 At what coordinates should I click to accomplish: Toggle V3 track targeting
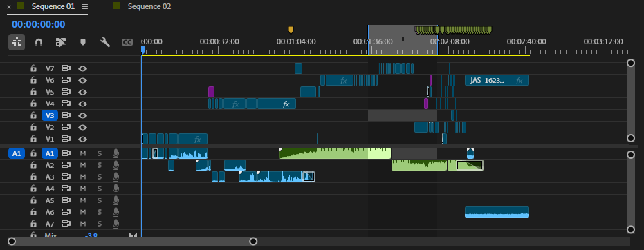pyautogui.click(x=50, y=115)
